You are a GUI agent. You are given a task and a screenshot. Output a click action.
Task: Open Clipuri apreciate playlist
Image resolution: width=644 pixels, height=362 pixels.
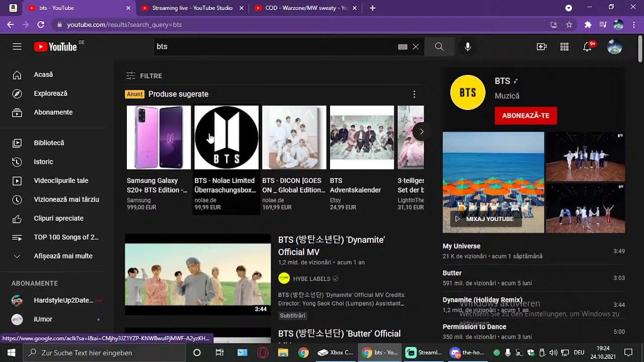pyautogui.click(x=58, y=218)
